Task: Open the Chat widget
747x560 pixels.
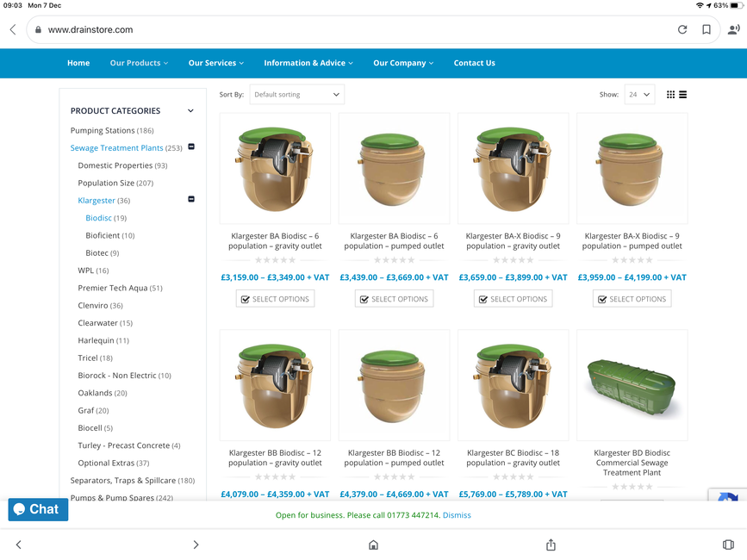Action: point(38,509)
